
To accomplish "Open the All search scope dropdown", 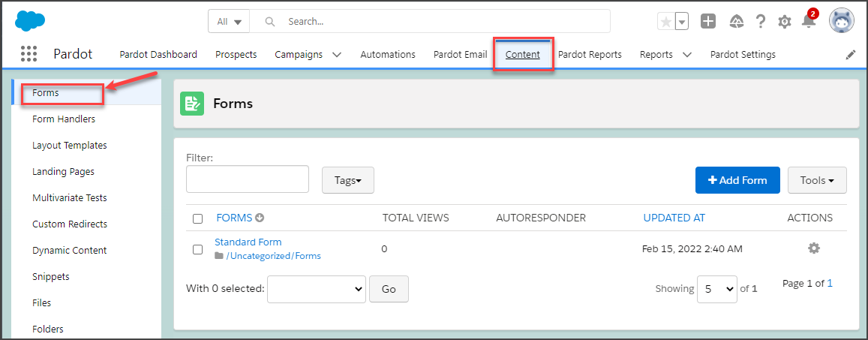I will (x=229, y=22).
